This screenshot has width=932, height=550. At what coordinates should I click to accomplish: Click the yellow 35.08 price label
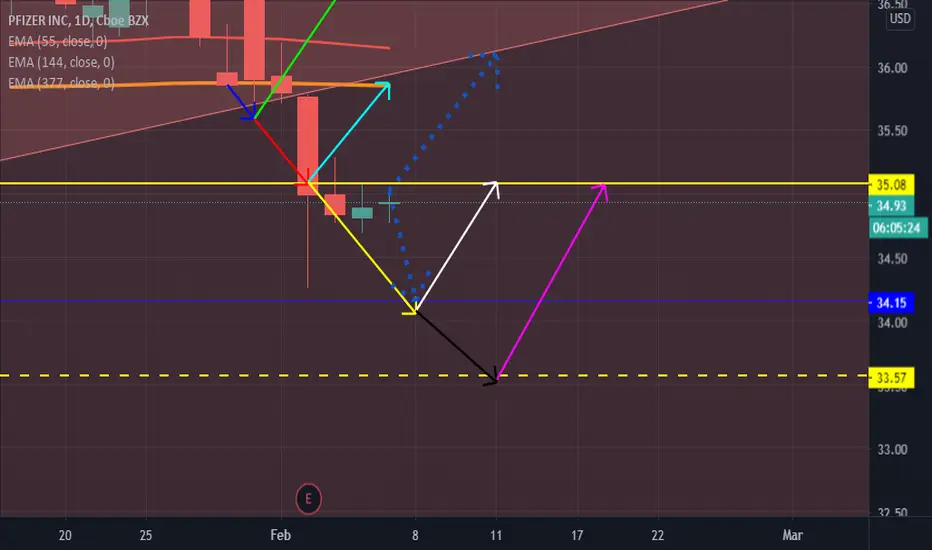[891, 185]
